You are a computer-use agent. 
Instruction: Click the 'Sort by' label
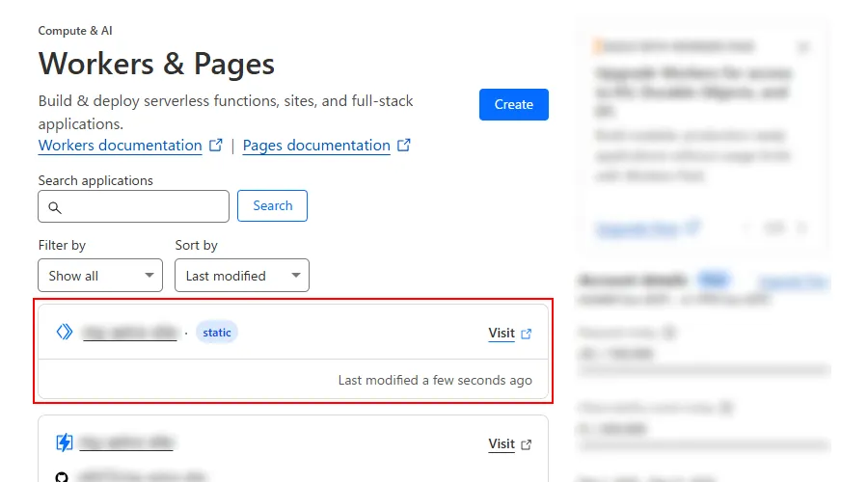197,245
